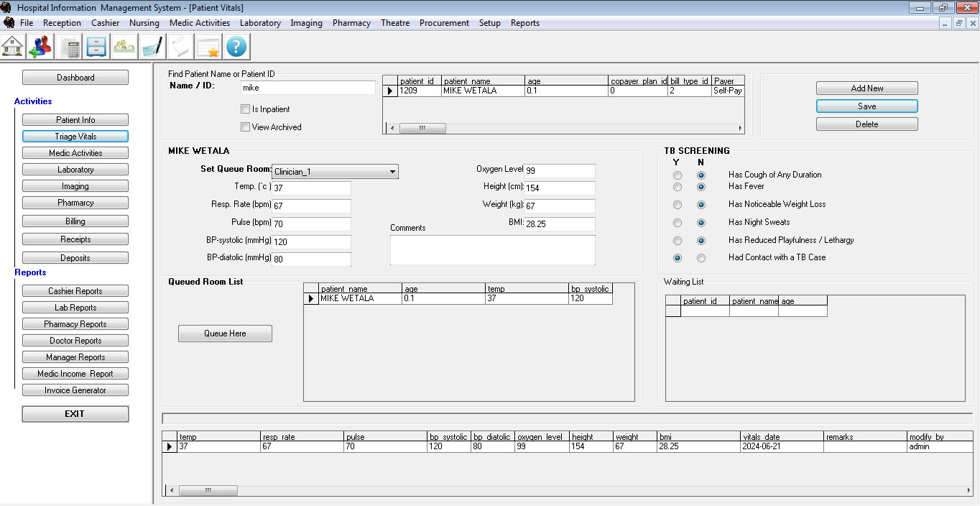Expand the Set Queue Room dropdown

[392, 172]
